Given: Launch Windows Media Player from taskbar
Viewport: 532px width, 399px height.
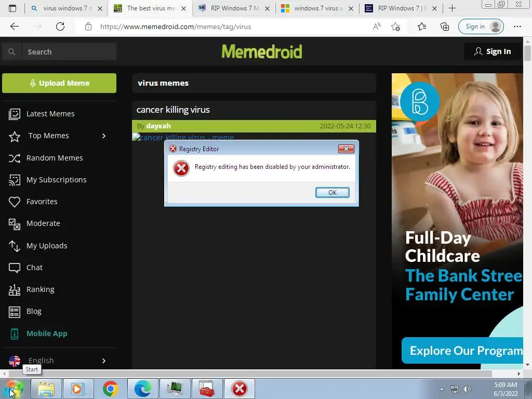Looking at the screenshot, I should [x=78, y=389].
